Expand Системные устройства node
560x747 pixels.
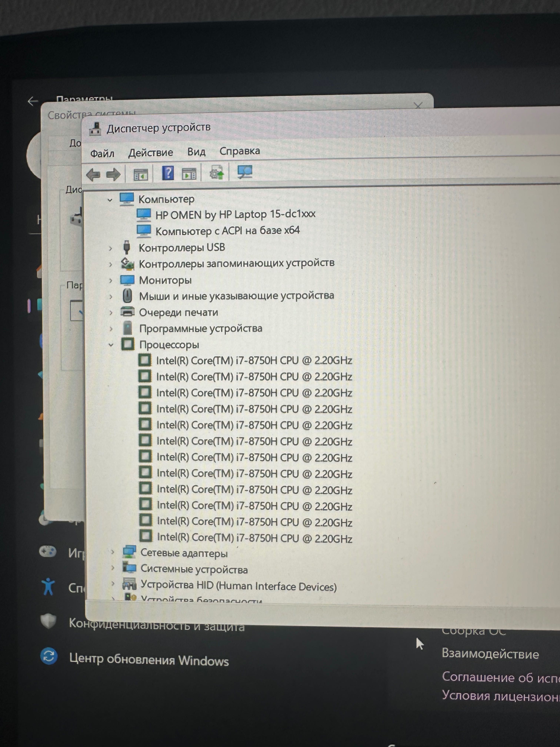coord(113,568)
